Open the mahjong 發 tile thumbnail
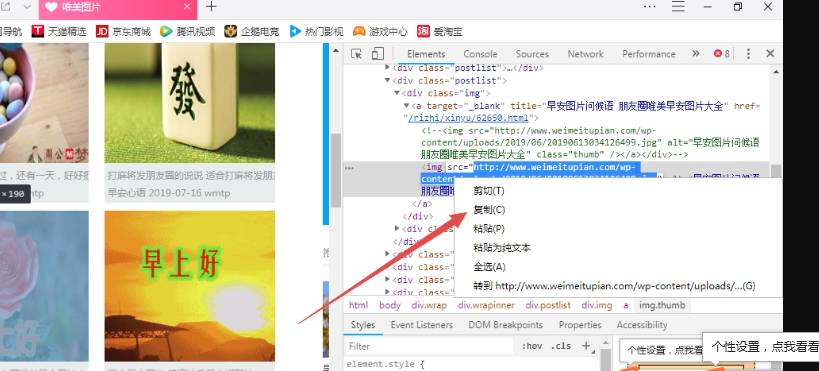The image size is (819, 371). 190,103
